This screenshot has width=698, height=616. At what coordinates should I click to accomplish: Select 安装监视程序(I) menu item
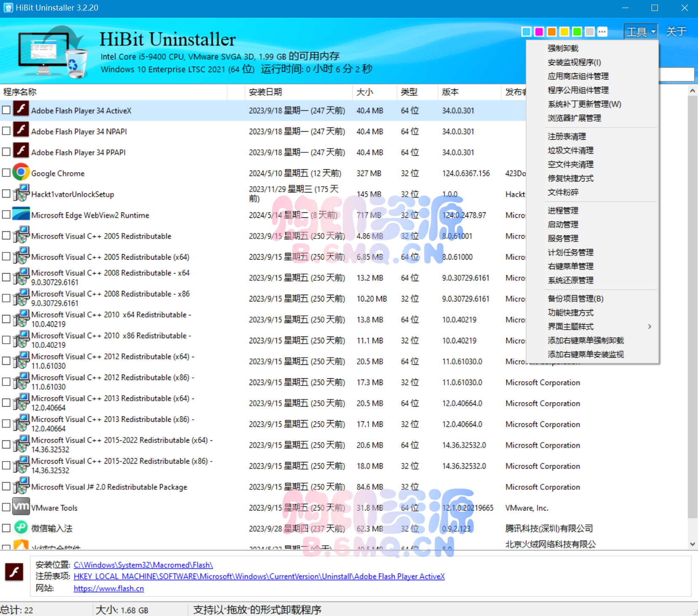point(592,62)
